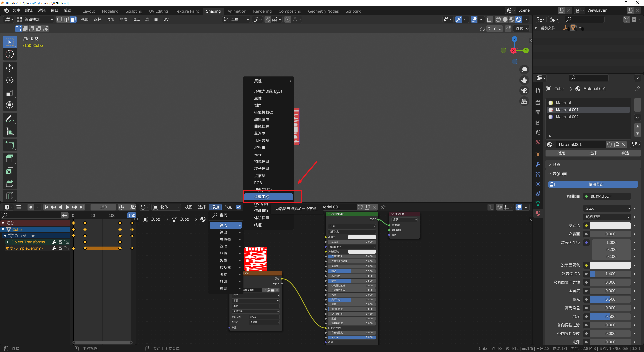Click the 基础色 color swatch

pos(610,226)
